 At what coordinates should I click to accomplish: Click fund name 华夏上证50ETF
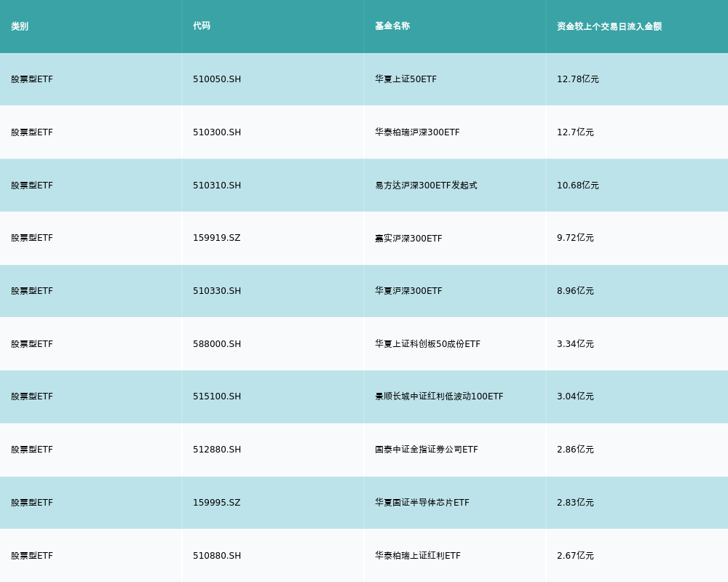405,79
